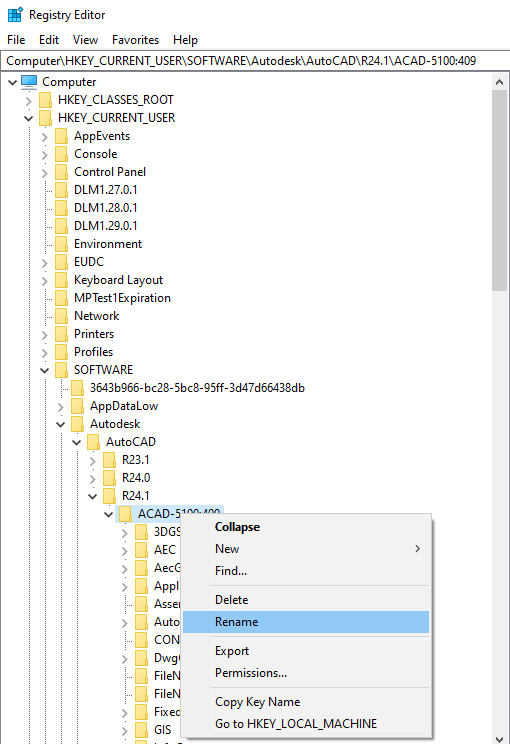Expand the R23.1 key
This screenshot has width=510, height=744.
tap(93, 461)
